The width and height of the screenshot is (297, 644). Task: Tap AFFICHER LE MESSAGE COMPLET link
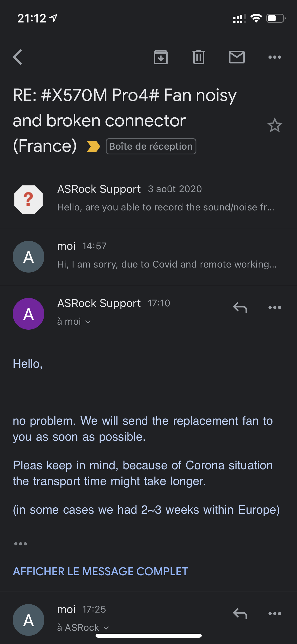tap(100, 571)
